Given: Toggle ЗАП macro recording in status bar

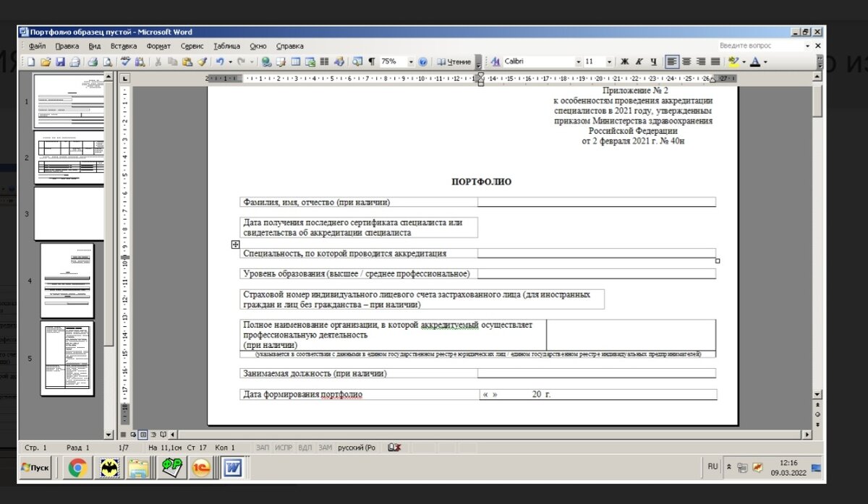Looking at the screenshot, I should click(x=263, y=448).
